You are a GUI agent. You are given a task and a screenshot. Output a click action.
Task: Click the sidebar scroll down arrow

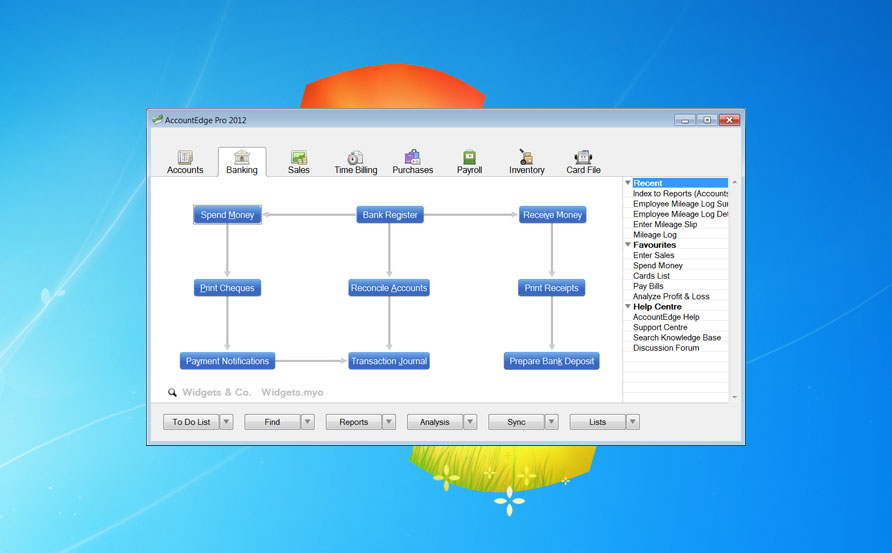734,397
